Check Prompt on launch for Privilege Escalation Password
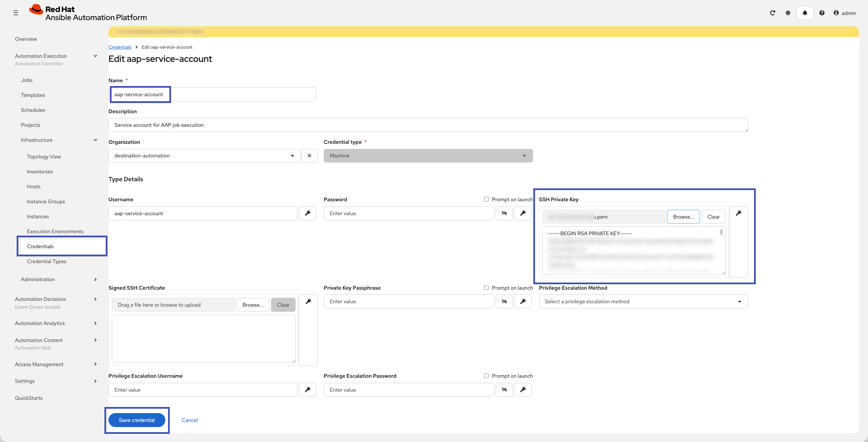 [486, 376]
